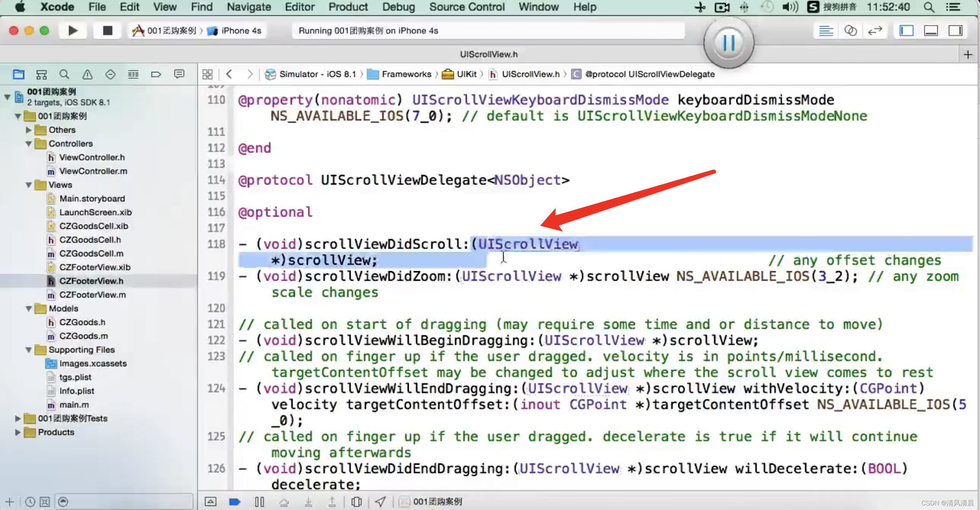The width and height of the screenshot is (980, 510).
Task: Select the Version editor
Action: 875,30
